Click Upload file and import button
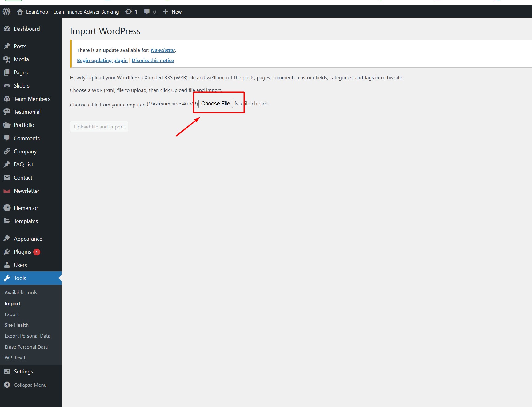532x407 pixels. pyautogui.click(x=99, y=127)
